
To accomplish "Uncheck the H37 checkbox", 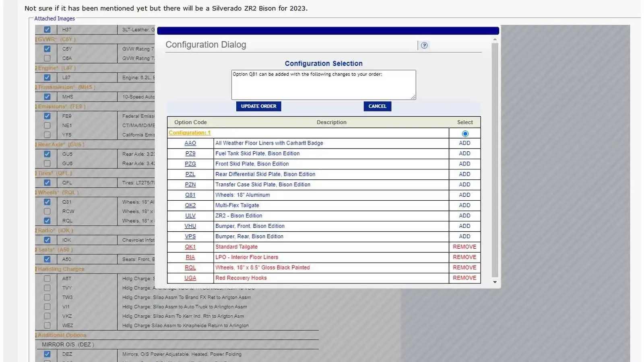I will 47,30.
